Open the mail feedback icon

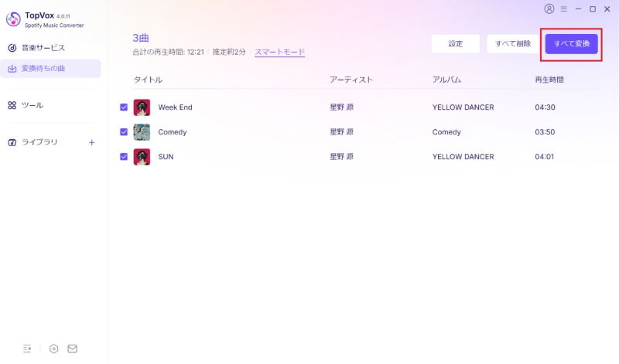point(72,349)
